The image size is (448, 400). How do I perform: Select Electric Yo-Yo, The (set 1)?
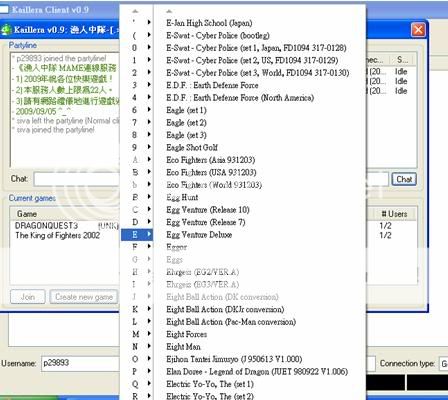(210, 384)
